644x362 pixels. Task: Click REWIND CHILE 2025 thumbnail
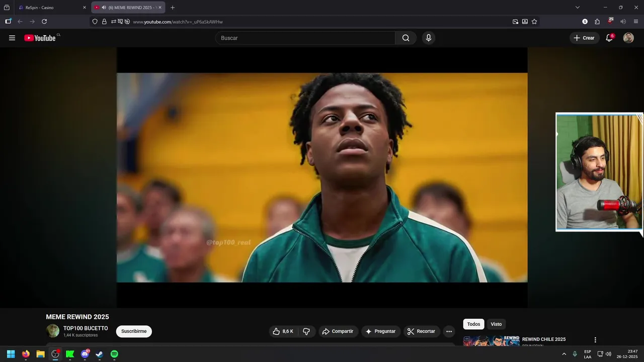(492, 341)
